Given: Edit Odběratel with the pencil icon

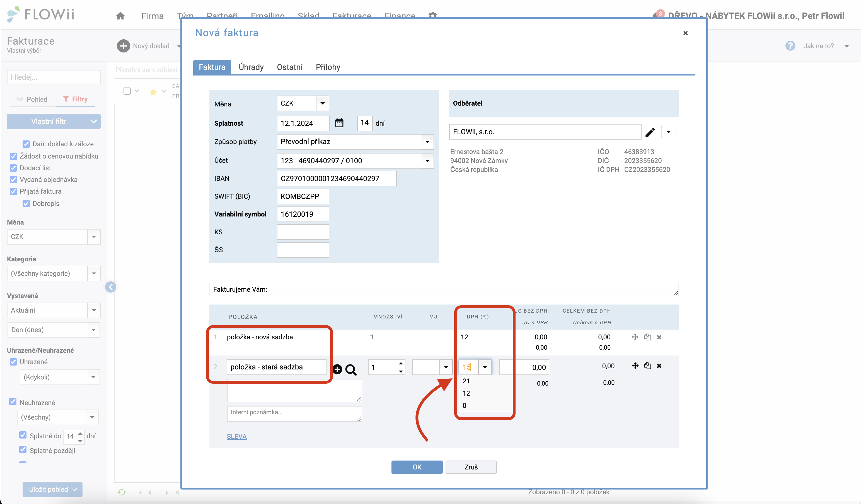Looking at the screenshot, I should pyautogui.click(x=650, y=132).
